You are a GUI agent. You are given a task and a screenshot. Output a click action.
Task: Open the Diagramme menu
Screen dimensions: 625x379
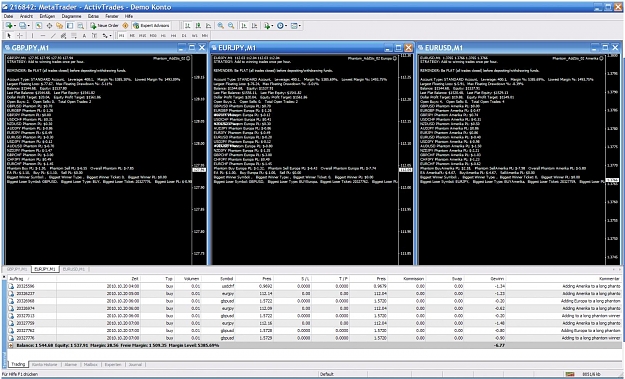71,16
